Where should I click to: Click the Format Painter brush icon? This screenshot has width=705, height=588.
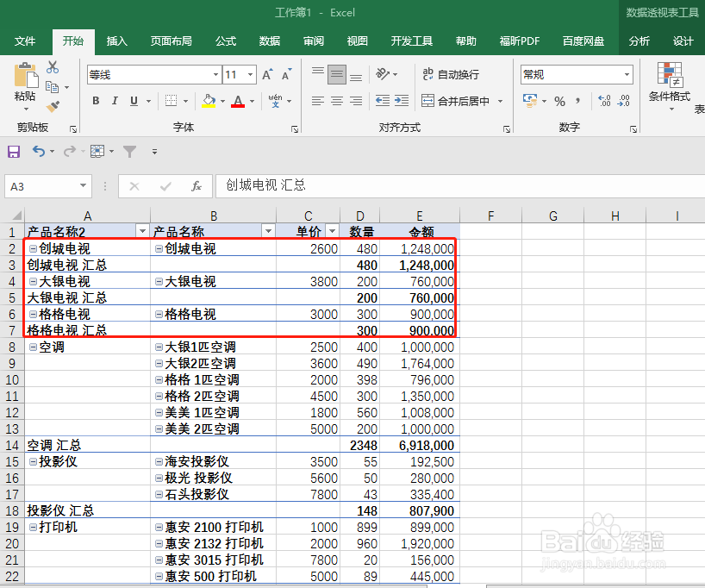[x=53, y=107]
